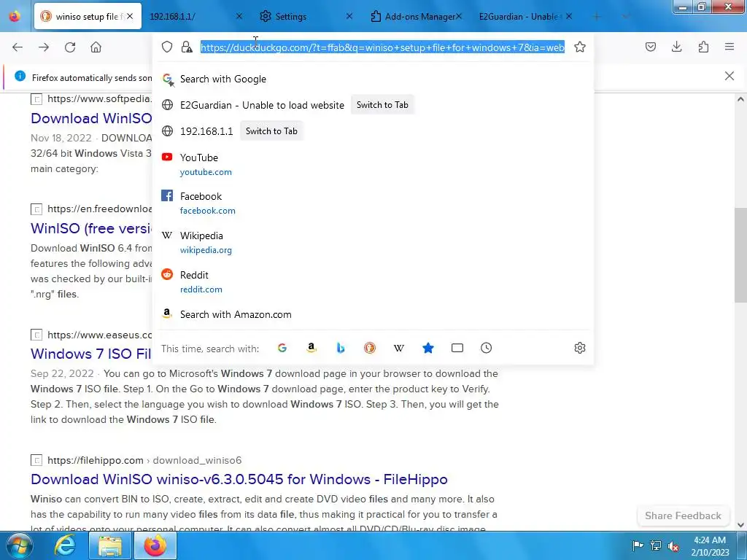The width and height of the screenshot is (747, 560).
Task: Bookmark this page with the star
Action: 580,47
